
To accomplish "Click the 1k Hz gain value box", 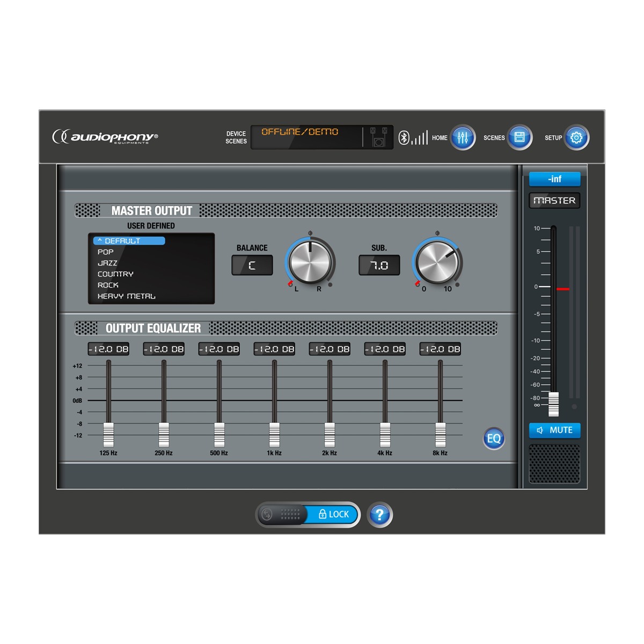I will click(274, 349).
